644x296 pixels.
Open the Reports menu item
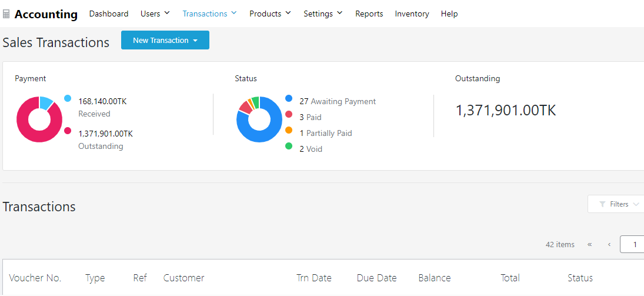click(369, 14)
